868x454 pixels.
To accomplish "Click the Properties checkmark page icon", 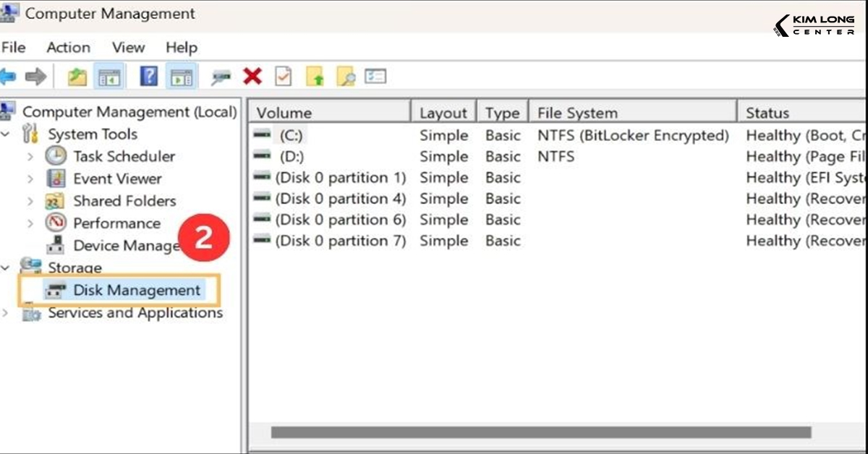I will click(283, 76).
